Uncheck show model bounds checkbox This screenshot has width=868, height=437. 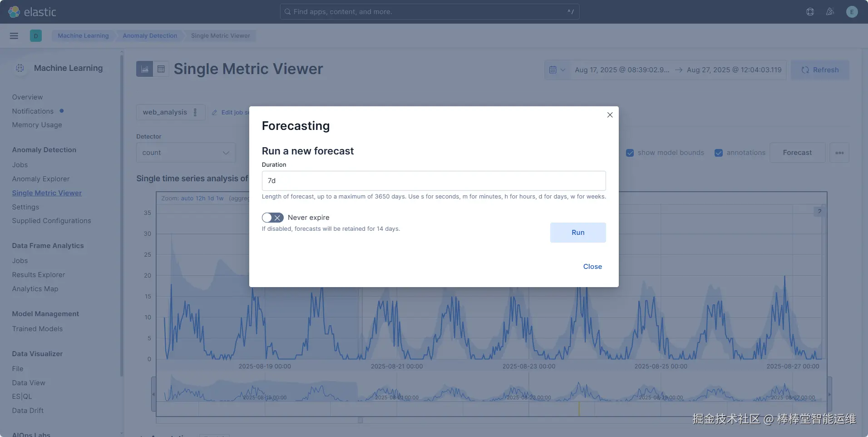point(630,153)
